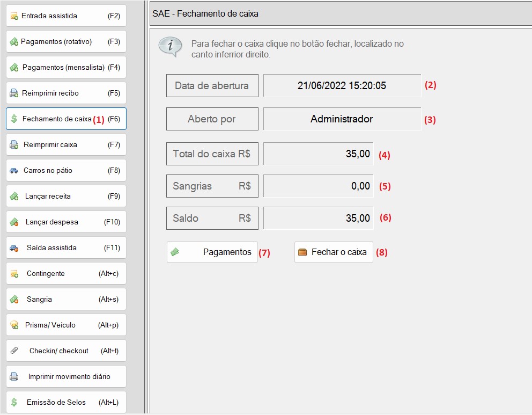Image resolution: width=532 pixels, height=415 pixels.
Task: Click the Para fechar o caixa instruction text
Action: click(298, 49)
